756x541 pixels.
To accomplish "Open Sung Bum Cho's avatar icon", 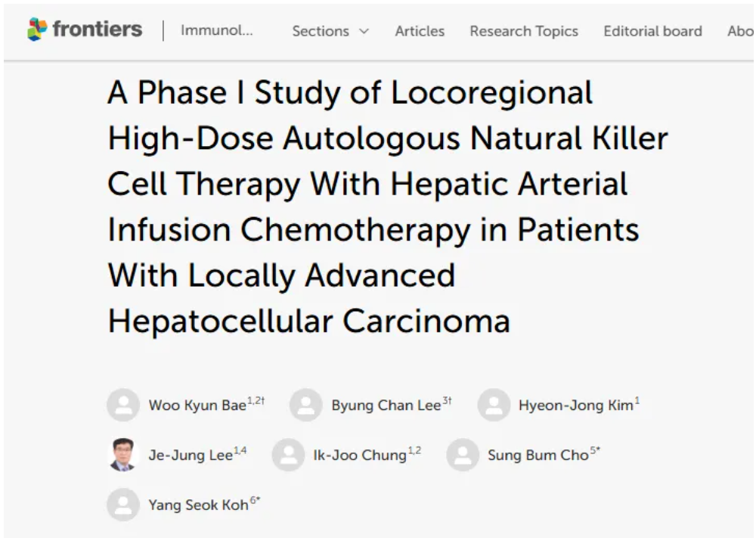I will [x=462, y=455].
